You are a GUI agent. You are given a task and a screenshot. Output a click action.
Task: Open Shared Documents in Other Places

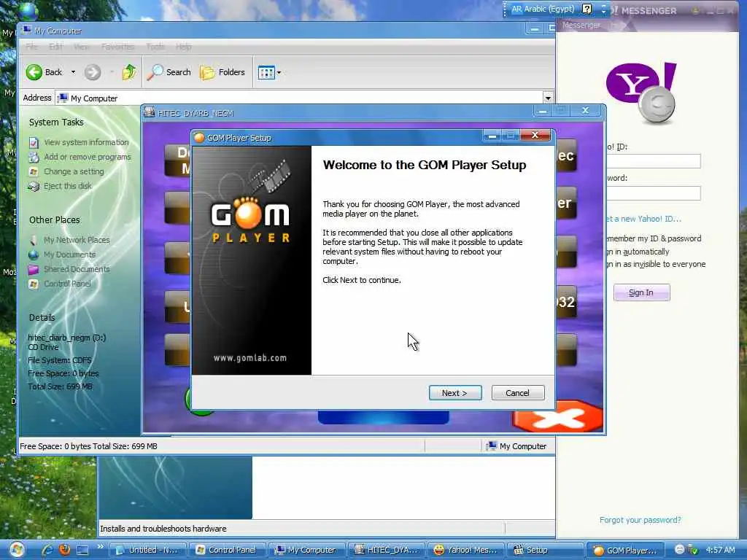coord(77,269)
